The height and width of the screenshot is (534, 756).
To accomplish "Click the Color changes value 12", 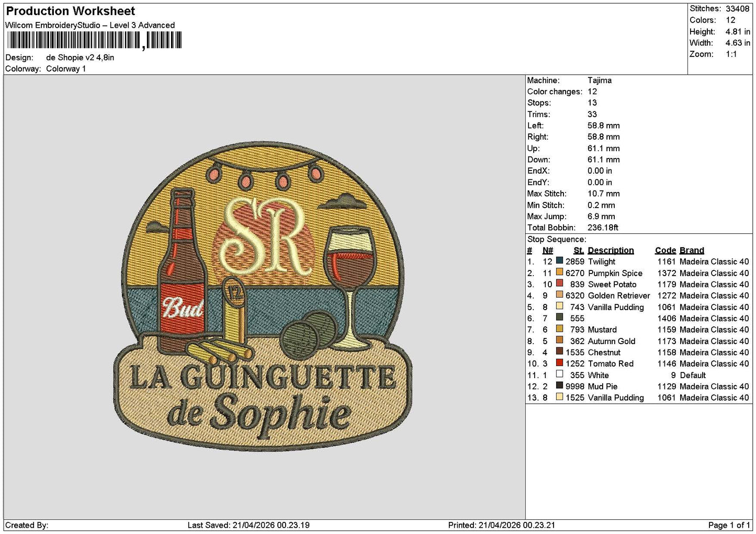I will tap(592, 92).
